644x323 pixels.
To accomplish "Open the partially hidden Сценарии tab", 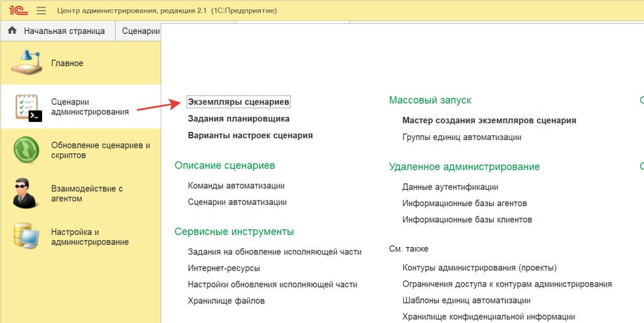I will pos(140,31).
